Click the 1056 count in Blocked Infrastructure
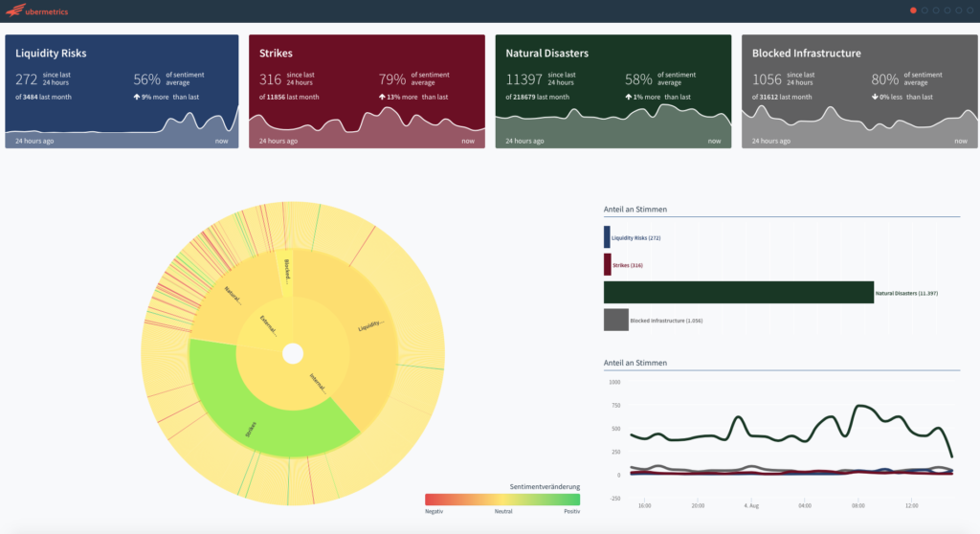This screenshot has height=534, width=980. [x=767, y=79]
